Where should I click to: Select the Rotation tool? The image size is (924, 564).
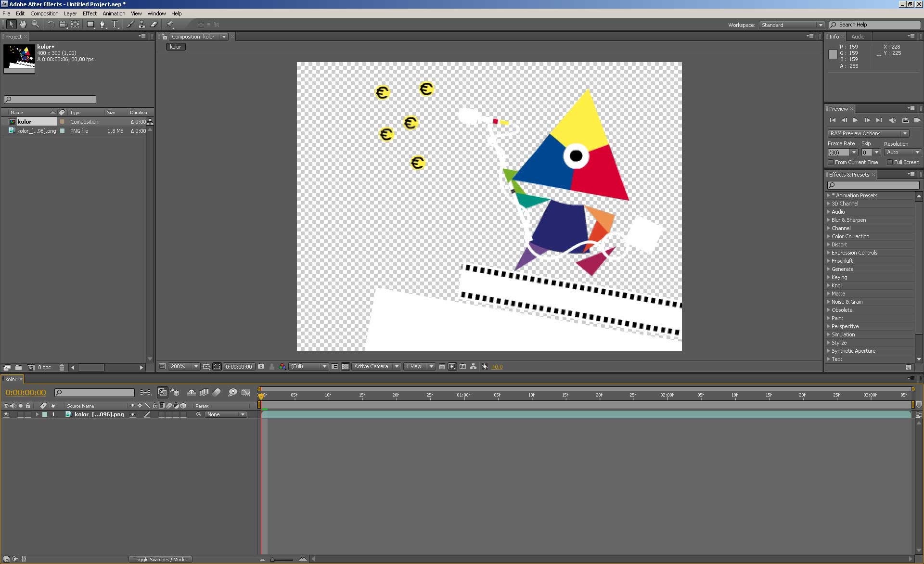click(51, 24)
